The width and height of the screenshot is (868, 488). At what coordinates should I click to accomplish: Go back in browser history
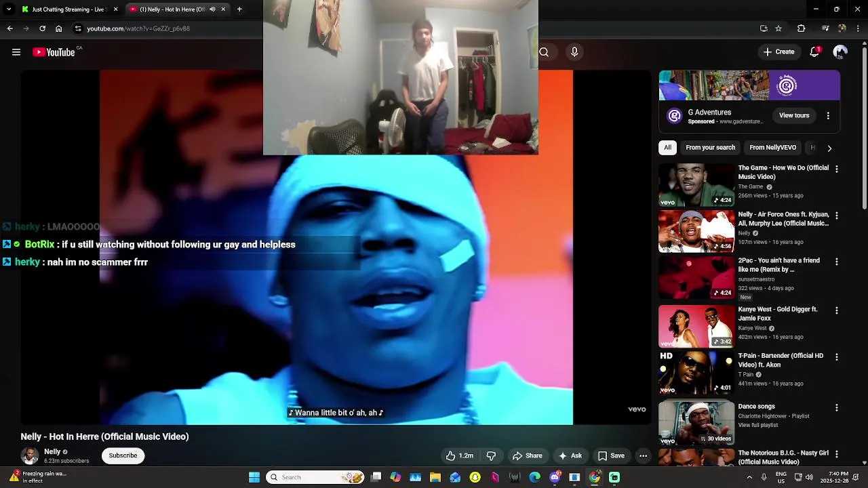(9, 28)
